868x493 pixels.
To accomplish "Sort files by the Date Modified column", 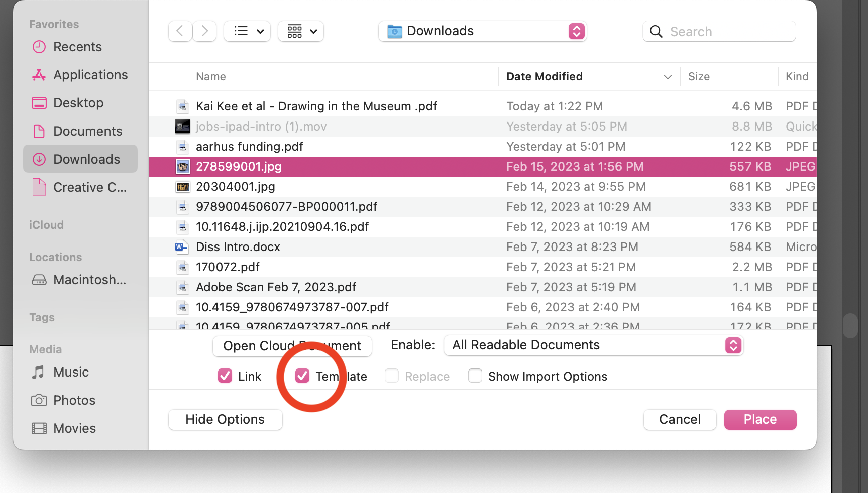I will pyautogui.click(x=545, y=76).
